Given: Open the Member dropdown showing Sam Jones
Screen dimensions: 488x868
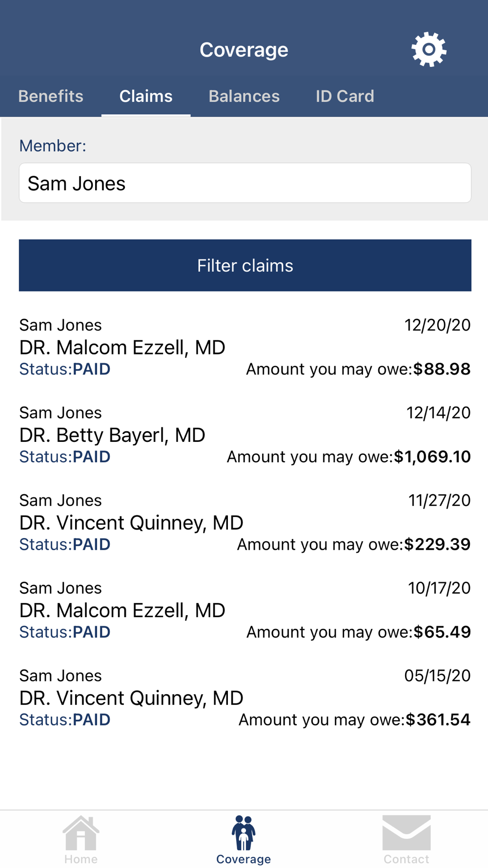Looking at the screenshot, I should click(245, 183).
